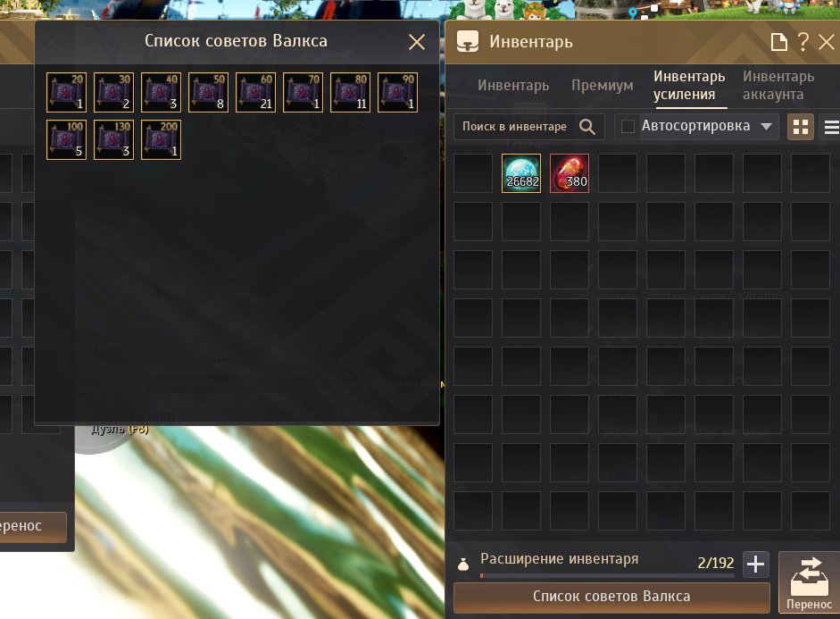Image resolution: width=840 pixels, height=619 pixels.
Task: Select the Valks advice scroll marked 60
Action: tap(255, 92)
